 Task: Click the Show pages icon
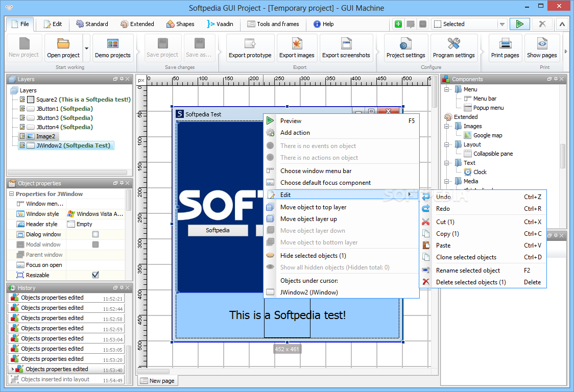[x=542, y=43]
